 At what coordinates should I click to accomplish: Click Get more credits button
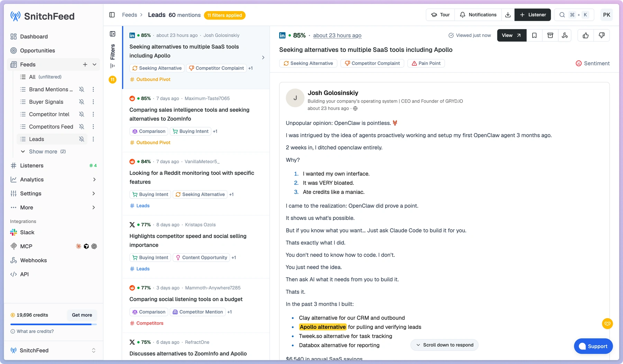point(82,315)
